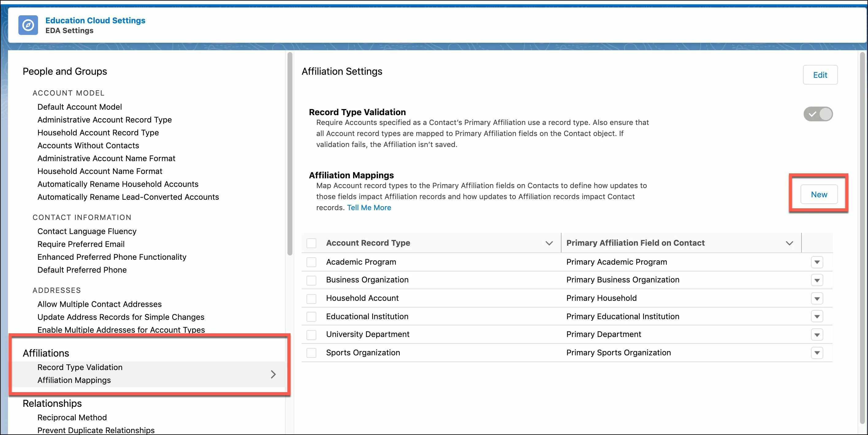Check the Academic Program checkbox

click(x=312, y=261)
